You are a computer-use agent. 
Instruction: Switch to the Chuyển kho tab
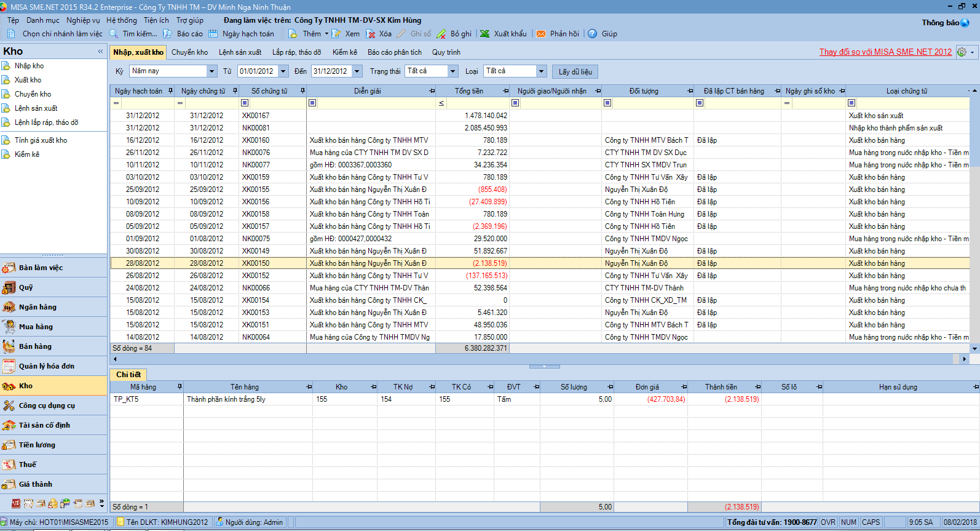(189, 52)
